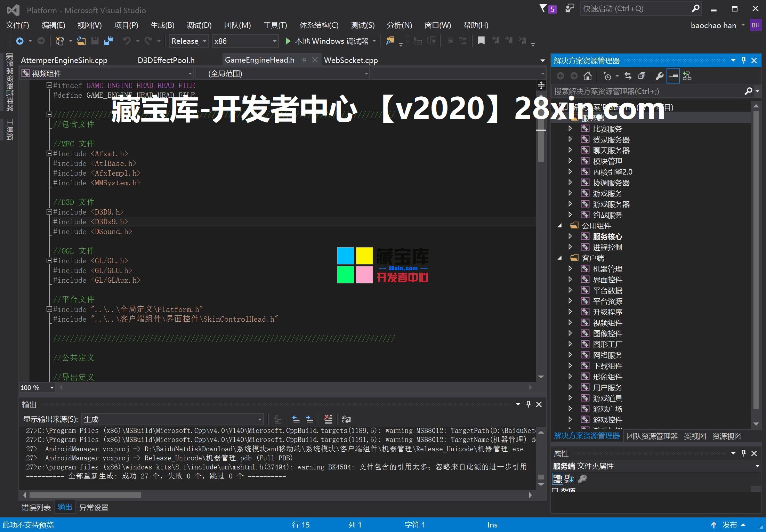Close the GameEngineHead.h tab
The width and height of the screenshot is (766, 532).
315,60
